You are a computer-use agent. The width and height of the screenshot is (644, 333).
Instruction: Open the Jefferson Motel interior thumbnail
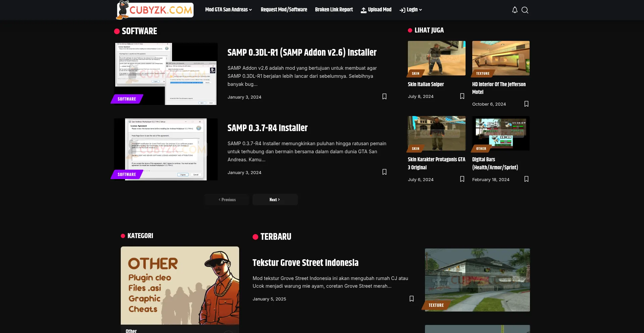(x=501, y=58)
